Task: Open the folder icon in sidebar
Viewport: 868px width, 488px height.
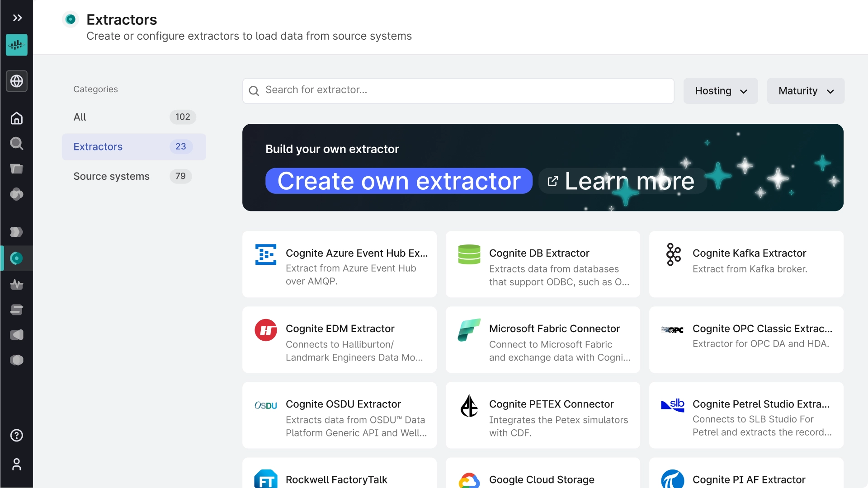Action: point(17,169)
